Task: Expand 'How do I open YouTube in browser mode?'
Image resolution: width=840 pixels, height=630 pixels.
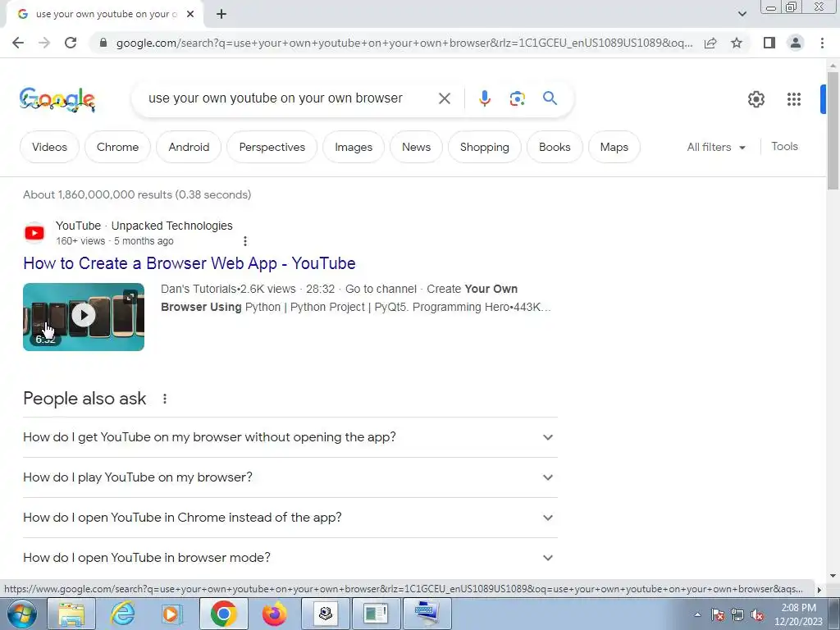Action: (290, 558)
